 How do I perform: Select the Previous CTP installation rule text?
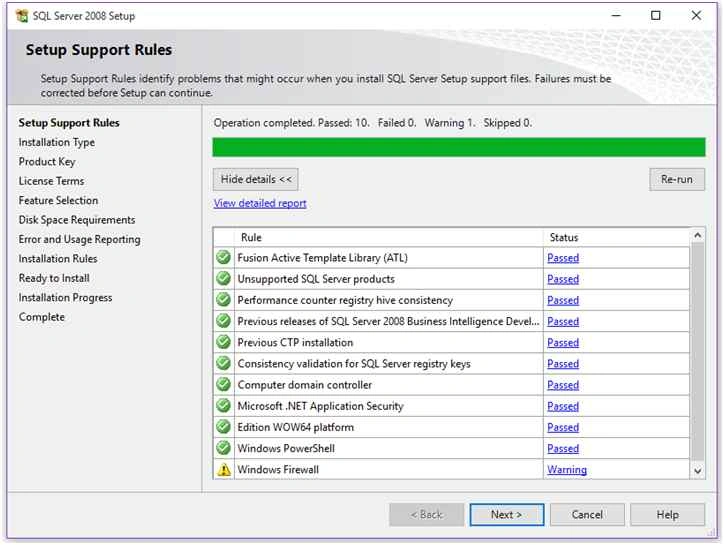(x=295, y=343)
